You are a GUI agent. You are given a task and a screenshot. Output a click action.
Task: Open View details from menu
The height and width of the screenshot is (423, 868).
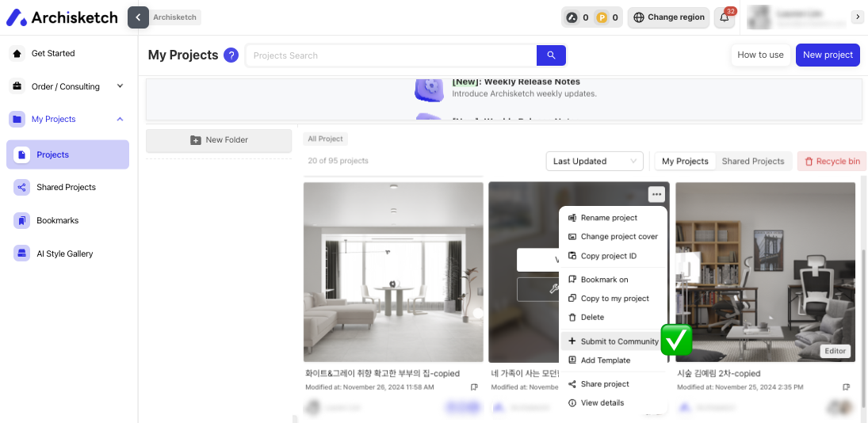click(x=614, y=403)
